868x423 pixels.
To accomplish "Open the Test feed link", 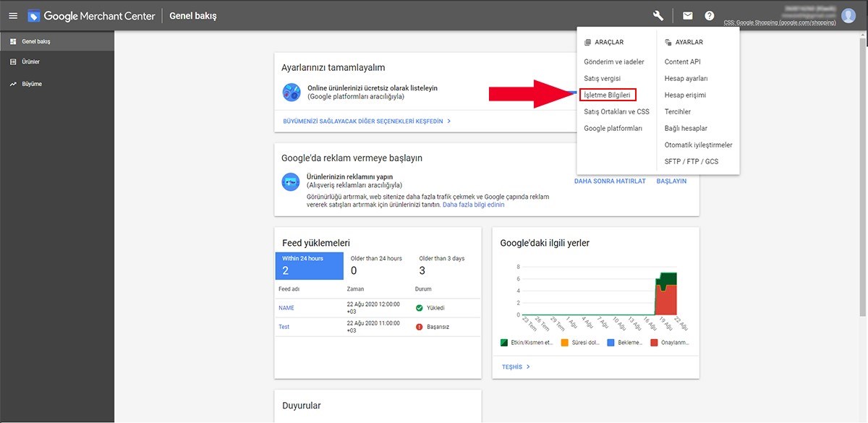I will click(284, 327).
